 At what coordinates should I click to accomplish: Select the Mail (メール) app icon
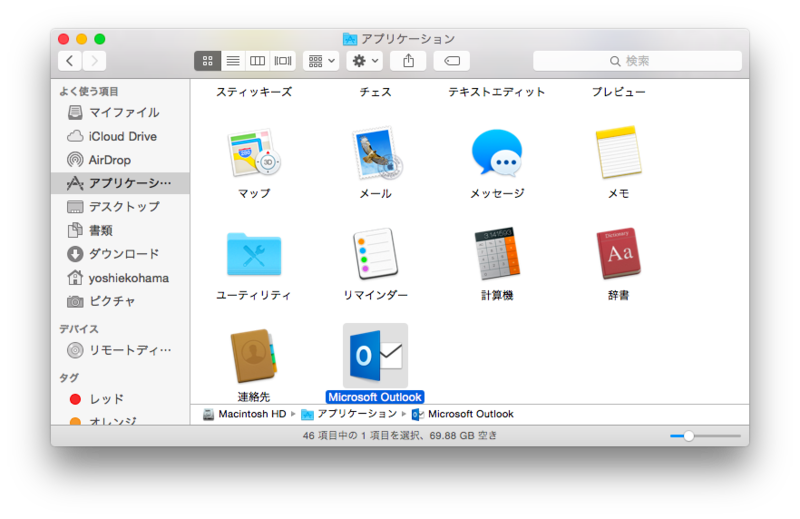(x=376, y=154)
